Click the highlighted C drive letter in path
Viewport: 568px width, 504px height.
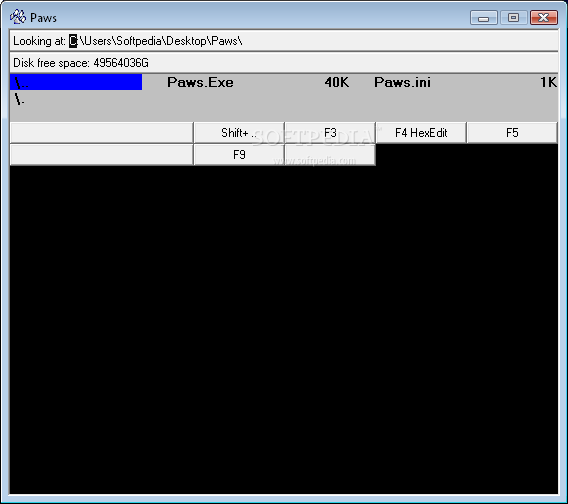[73, 41]
